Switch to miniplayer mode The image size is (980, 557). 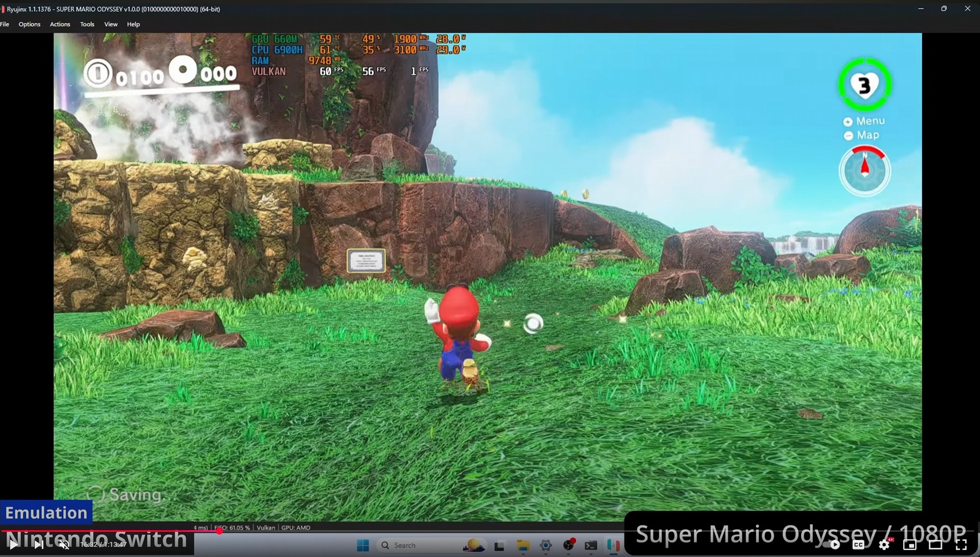coord(910,545)
